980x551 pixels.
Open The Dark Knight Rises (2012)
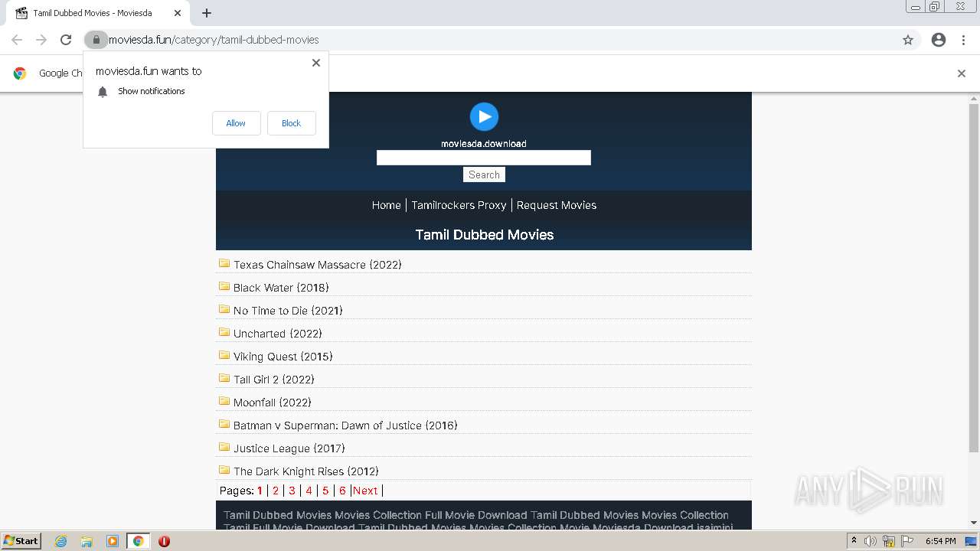click(x=306, y=471)
